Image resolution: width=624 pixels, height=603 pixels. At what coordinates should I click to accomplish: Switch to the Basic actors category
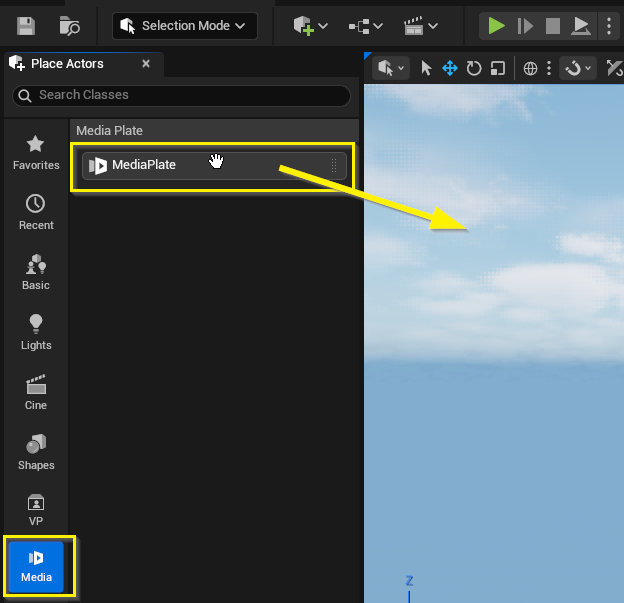36,272
